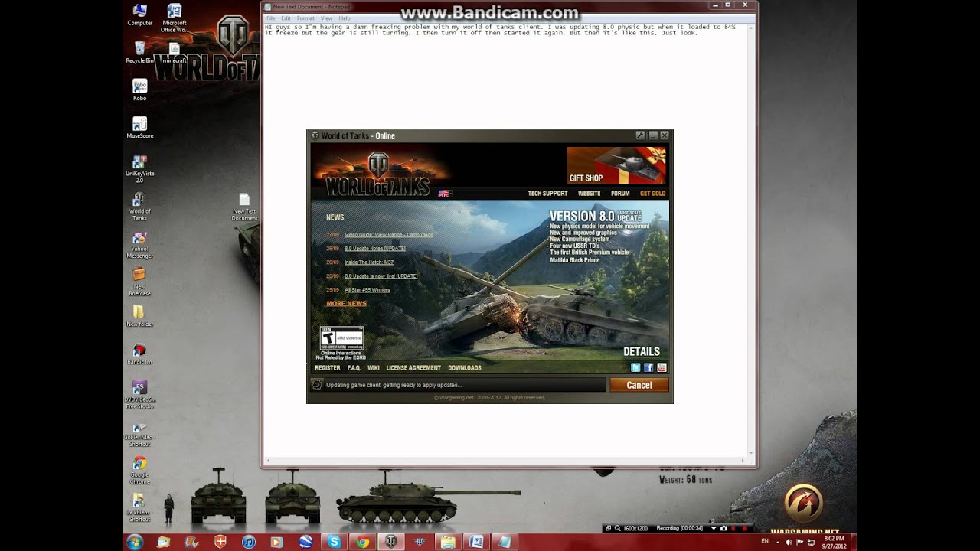980x551 pixels.
Task: Open news item 8.0 Update Notes
Action: [x=375, y=249]
